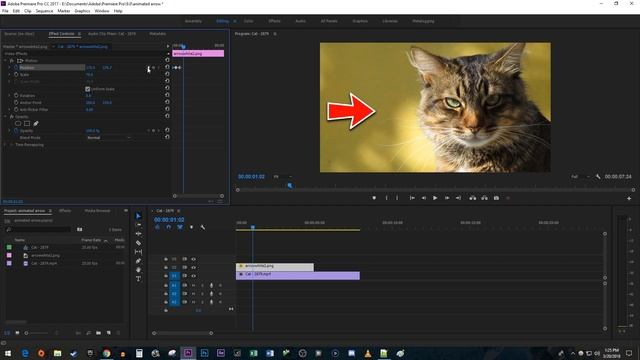Step forward one frame in Program monitor

pyautogui.click(x=447, y=198)
